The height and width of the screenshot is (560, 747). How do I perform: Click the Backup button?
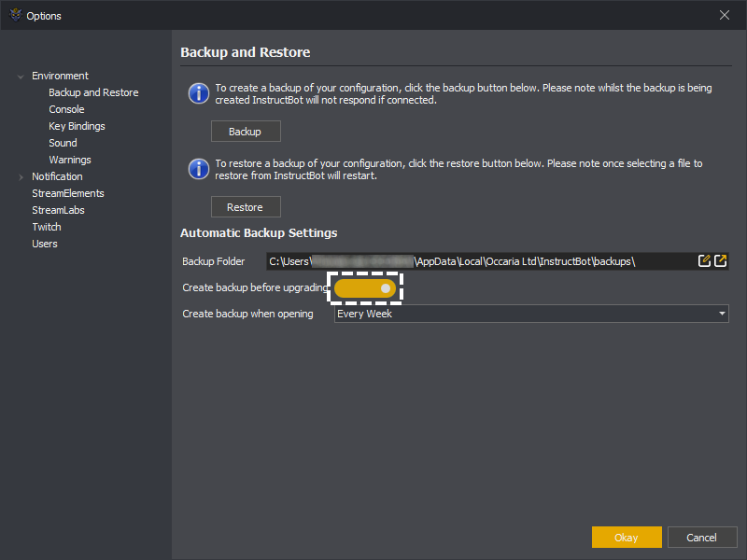pyautogui.click(x=246, y=132)
